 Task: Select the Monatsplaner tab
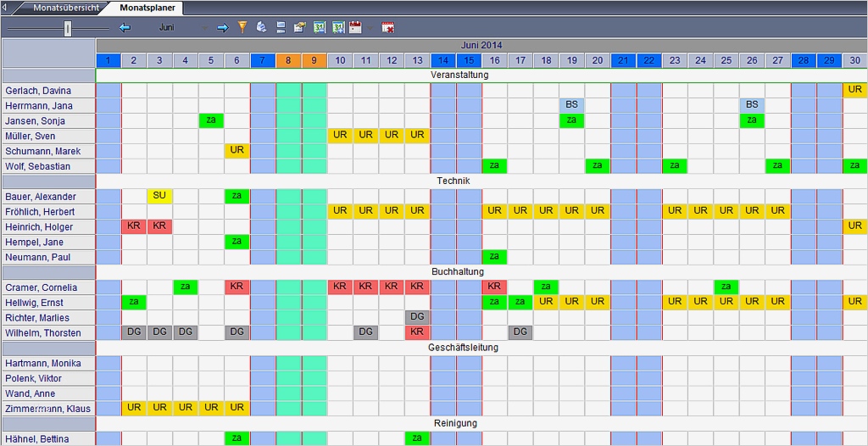[x=147, y=8]
